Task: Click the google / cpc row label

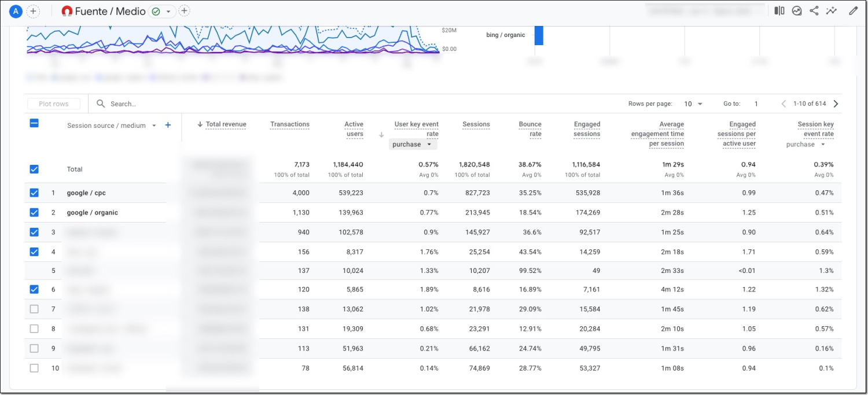Action: (86, 193)
